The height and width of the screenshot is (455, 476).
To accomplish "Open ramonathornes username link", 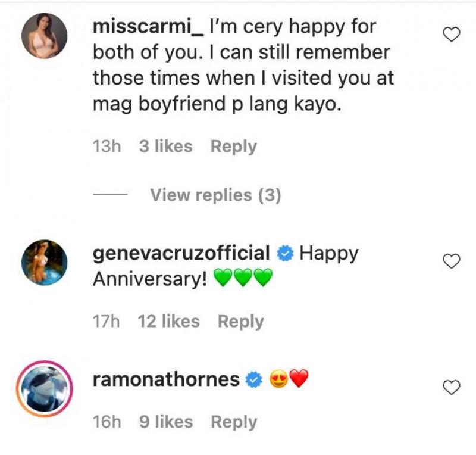I will click(x=166, y=379).
